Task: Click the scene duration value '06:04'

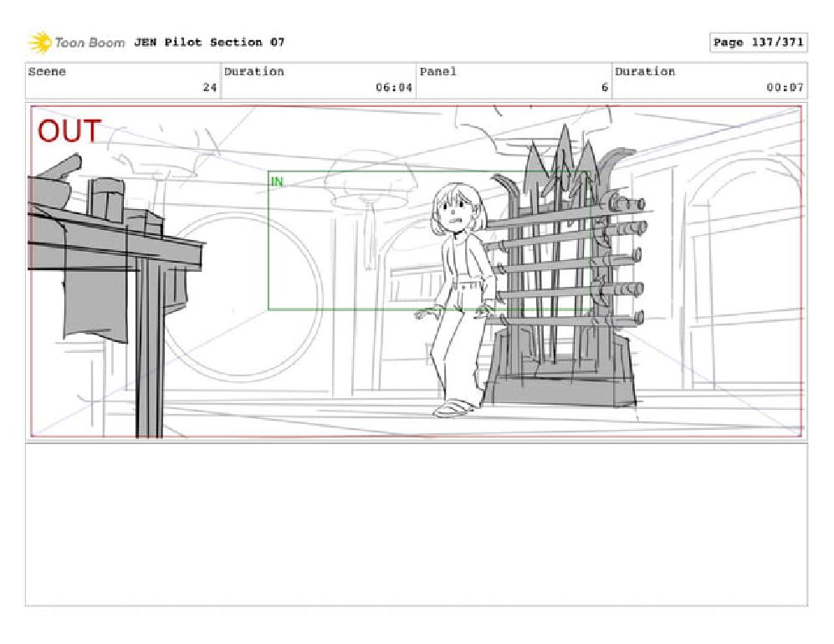Action: [394, 87]
